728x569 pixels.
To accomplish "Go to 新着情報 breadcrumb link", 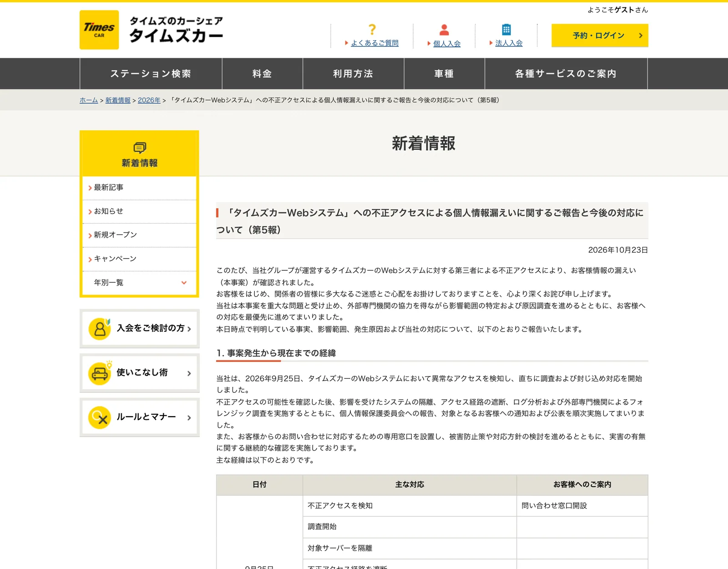I will pos(118,100).
